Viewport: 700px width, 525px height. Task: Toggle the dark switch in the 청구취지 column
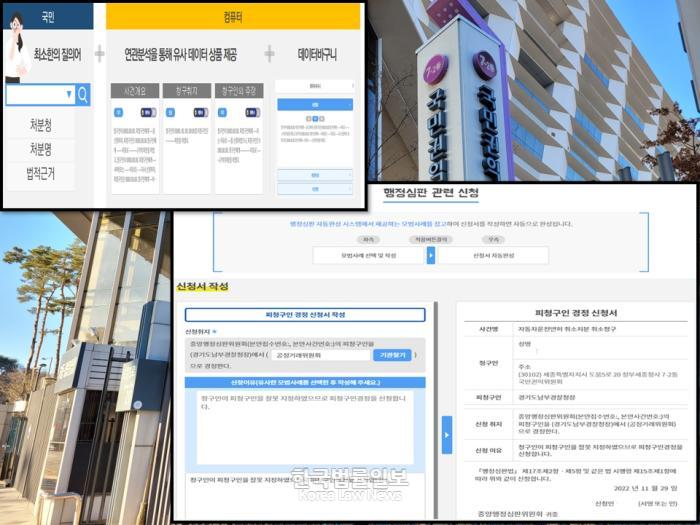(200, 112)
